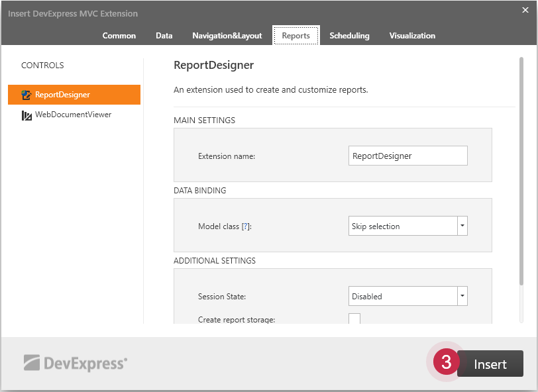Click the extension description text
Screen dimensions: 538x392
[271, 90]
